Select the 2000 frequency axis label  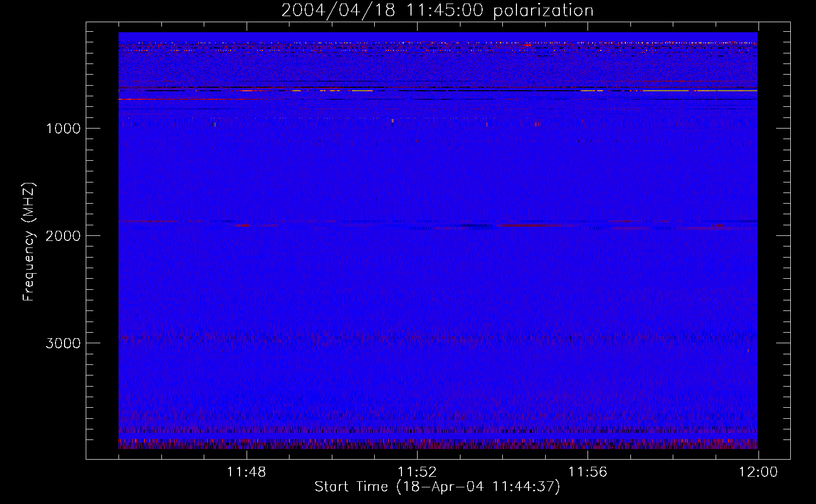(63, 236)
